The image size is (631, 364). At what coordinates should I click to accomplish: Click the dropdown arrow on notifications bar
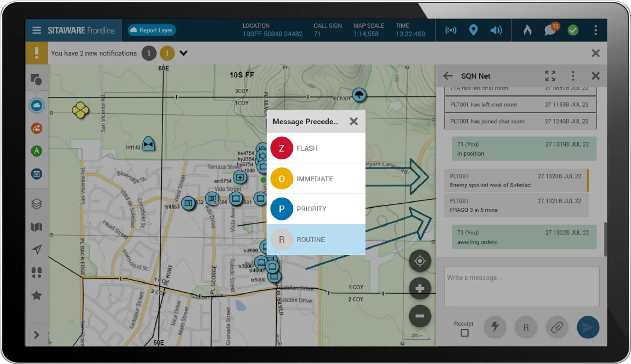tap(184, 53)
